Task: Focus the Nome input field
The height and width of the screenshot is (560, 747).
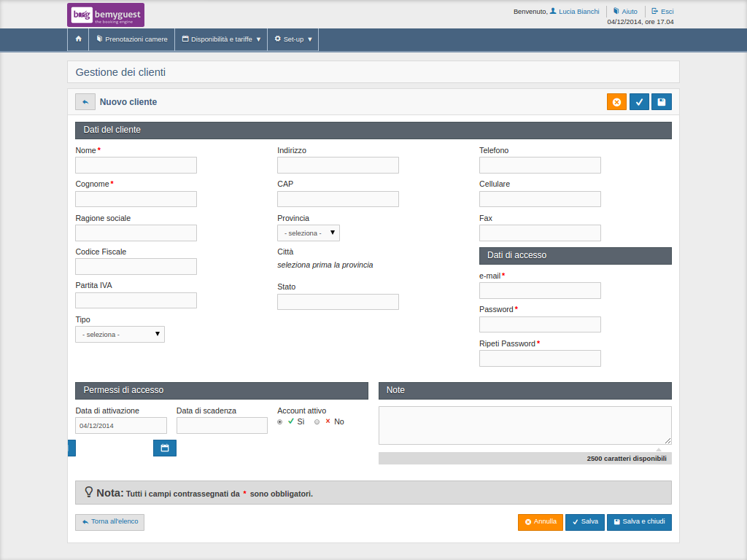Action: [x=136, y=166]
